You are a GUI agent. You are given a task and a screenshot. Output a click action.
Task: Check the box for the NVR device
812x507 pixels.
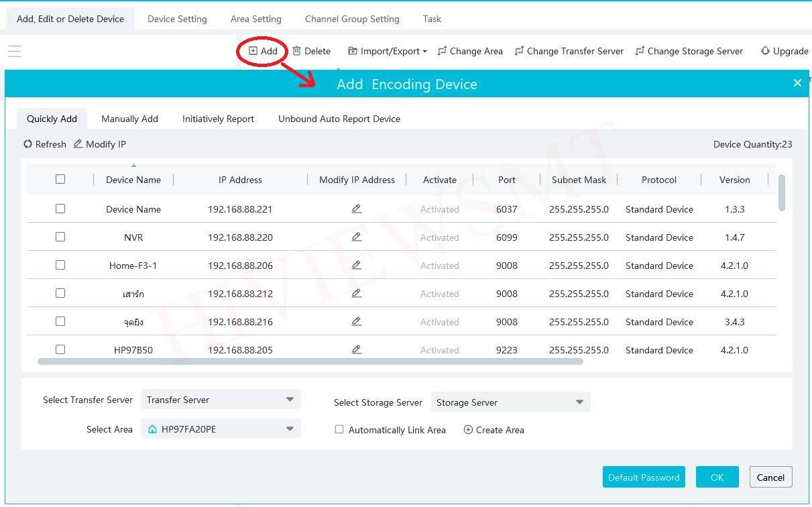coord(60,237)
